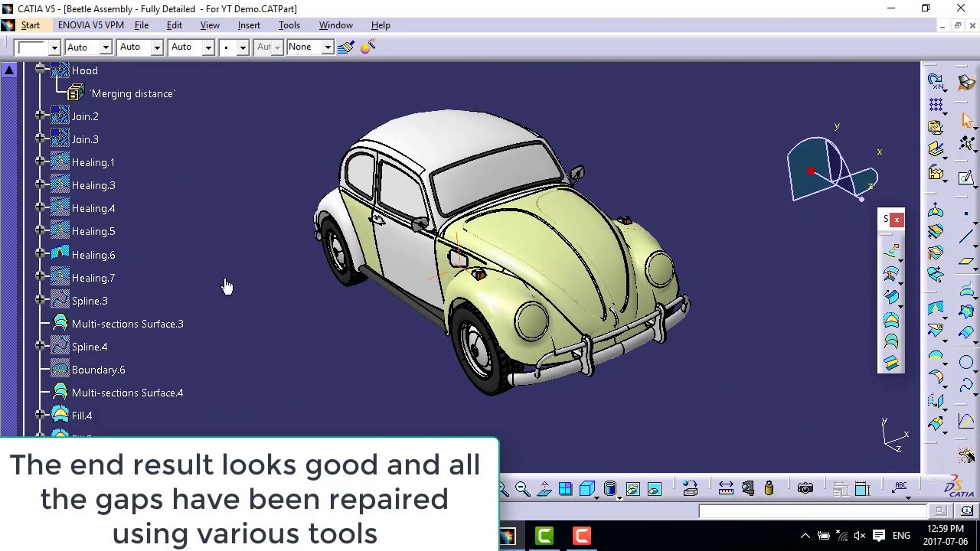Expand the Spline.3 tree node
980x551 pixels.
pyautogui.click(x=40, y=300)
